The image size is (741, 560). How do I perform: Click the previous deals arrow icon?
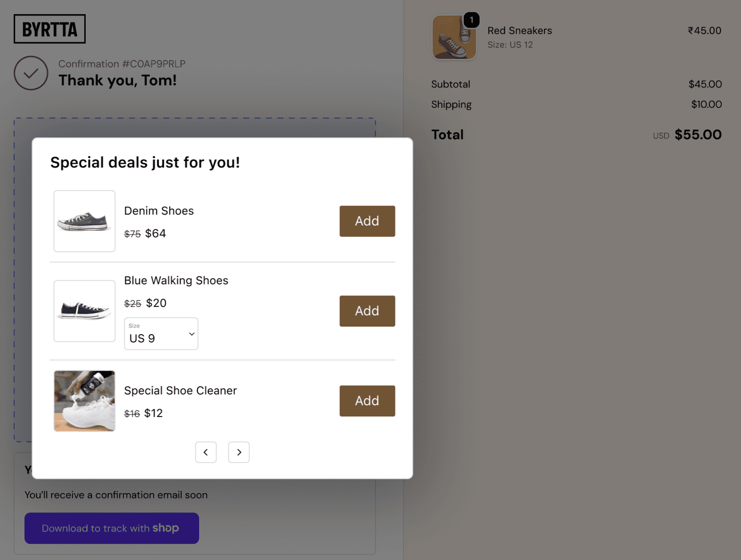(x=206, y=452)
